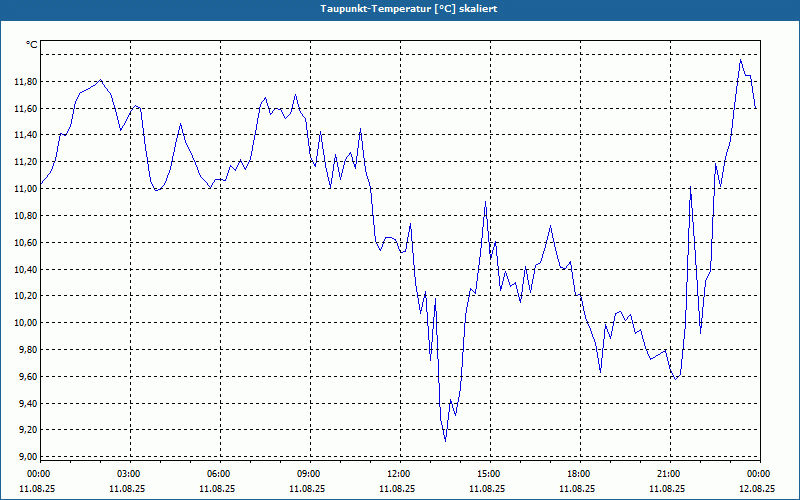This screenshot has height=500, width=800.
Task: Select the y-axis value '10,60'
Action: point(26,243)
